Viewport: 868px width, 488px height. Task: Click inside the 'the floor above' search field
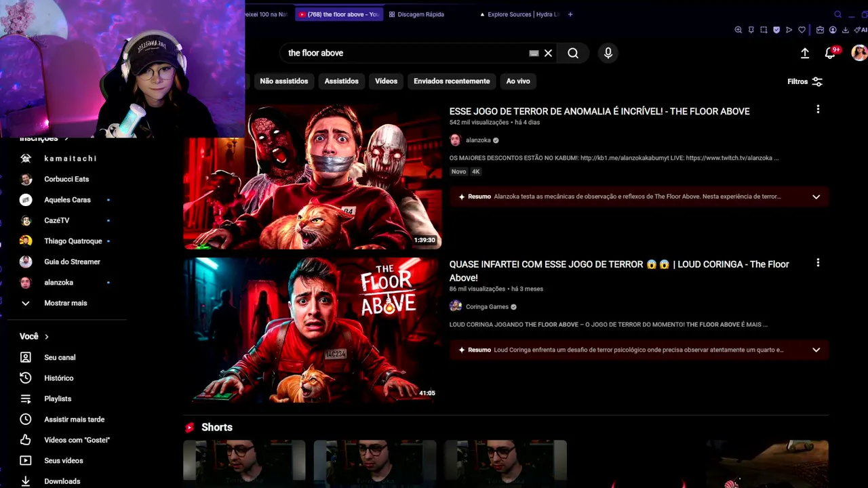(x=407, y=53)
